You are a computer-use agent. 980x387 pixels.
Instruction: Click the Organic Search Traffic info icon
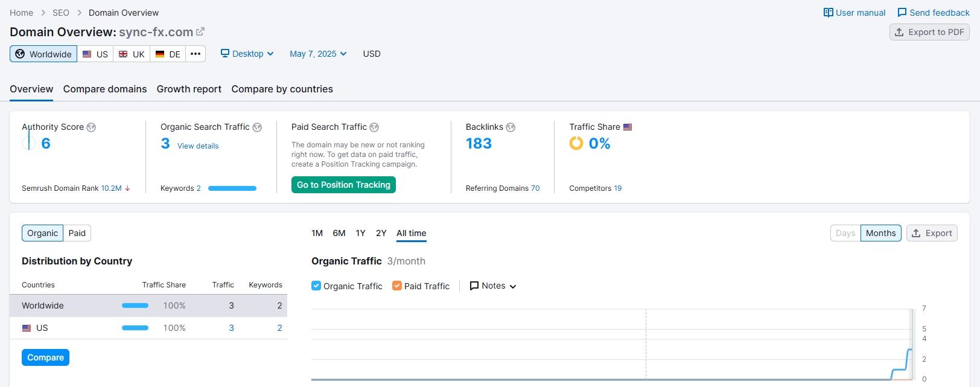[257, 127]
